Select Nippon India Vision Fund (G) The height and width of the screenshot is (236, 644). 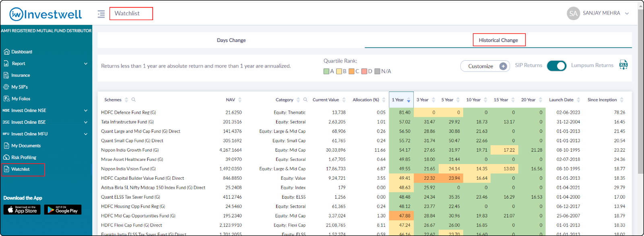click(x=128, y=169)
